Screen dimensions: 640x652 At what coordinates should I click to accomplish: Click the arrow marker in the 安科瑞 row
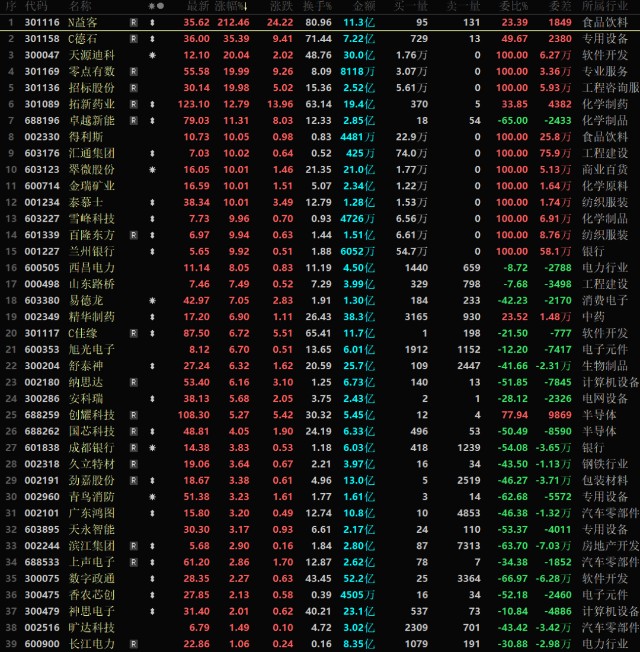152,399
